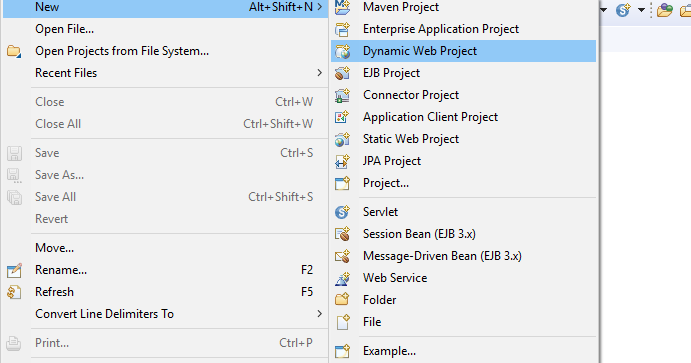The image size is (691, 363).
Task: Click the Connector Project icon
Action: [x=342, y=95]
